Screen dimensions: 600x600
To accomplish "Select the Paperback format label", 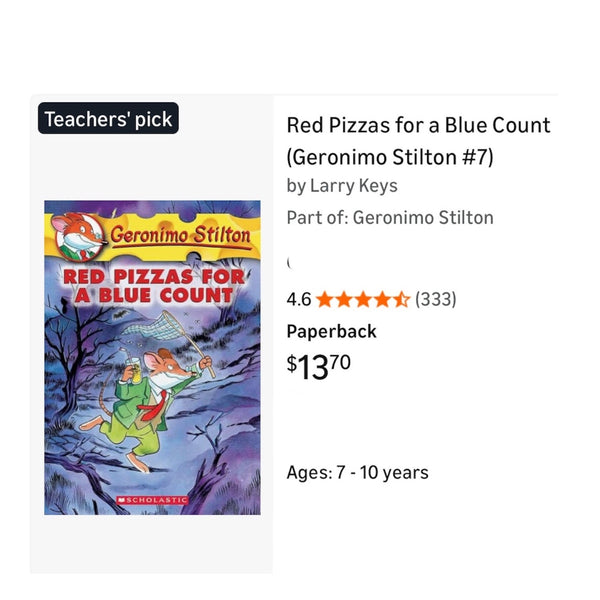I will (x=331, y=331).
